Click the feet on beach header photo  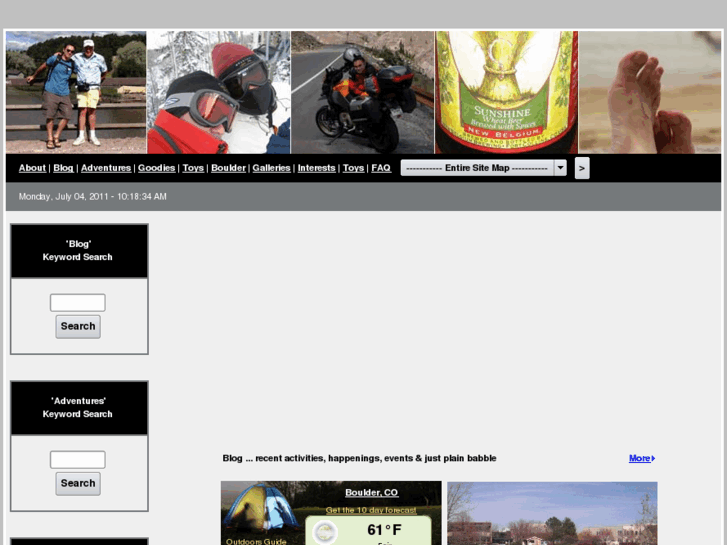pos(650,92)
